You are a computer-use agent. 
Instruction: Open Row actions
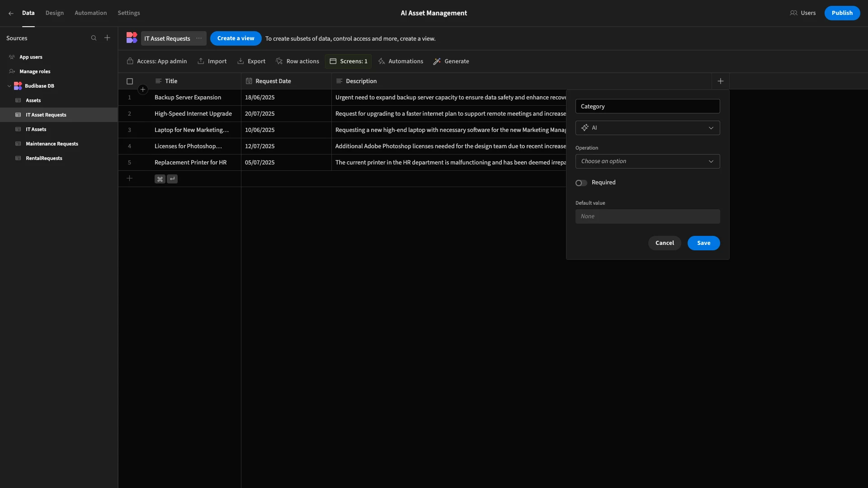pos(297,61)
